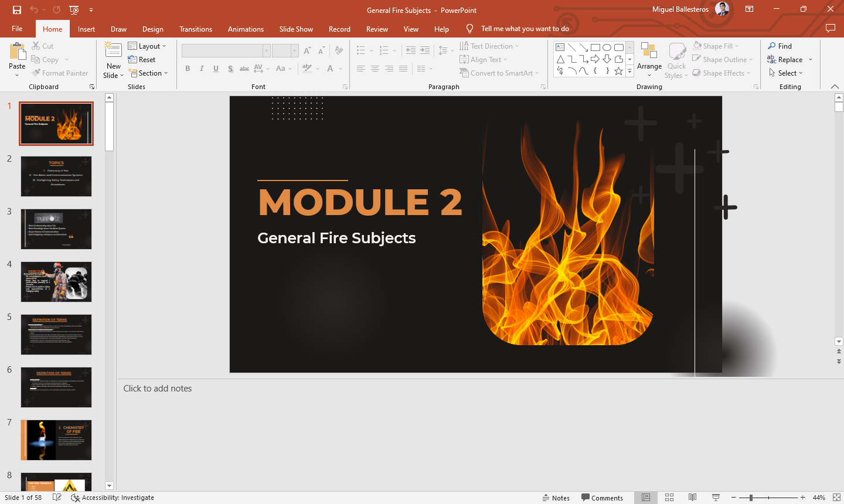Image resolution: width=844 pixels, height=504 pixels.
Task: Zoom out using minus button
Action: pyautogui.click(x=734, y=498)
